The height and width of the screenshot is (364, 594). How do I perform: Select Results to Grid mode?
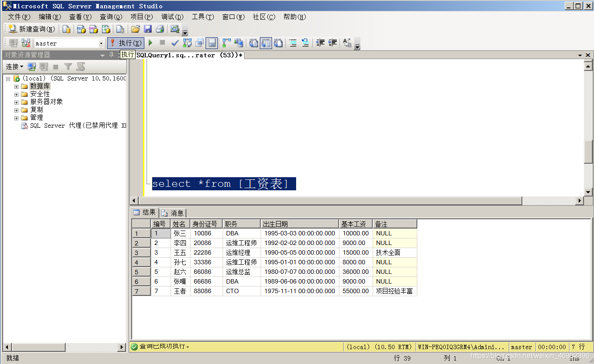click(266, 43)
